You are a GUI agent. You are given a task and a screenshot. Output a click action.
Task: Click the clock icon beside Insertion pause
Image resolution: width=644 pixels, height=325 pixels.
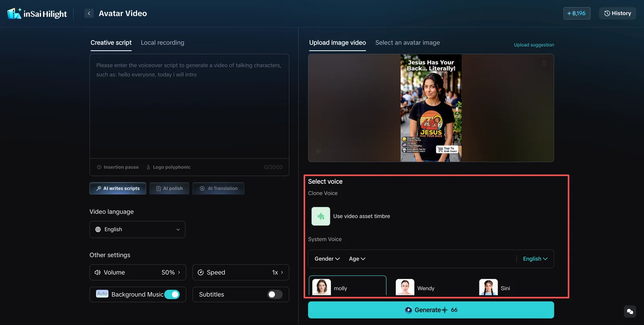click(99, 167)
